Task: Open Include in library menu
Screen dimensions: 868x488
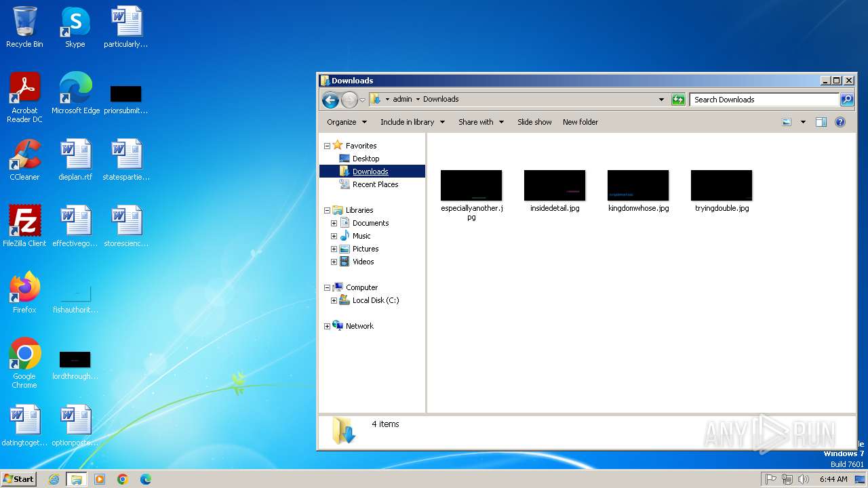Action: (412, 122)
